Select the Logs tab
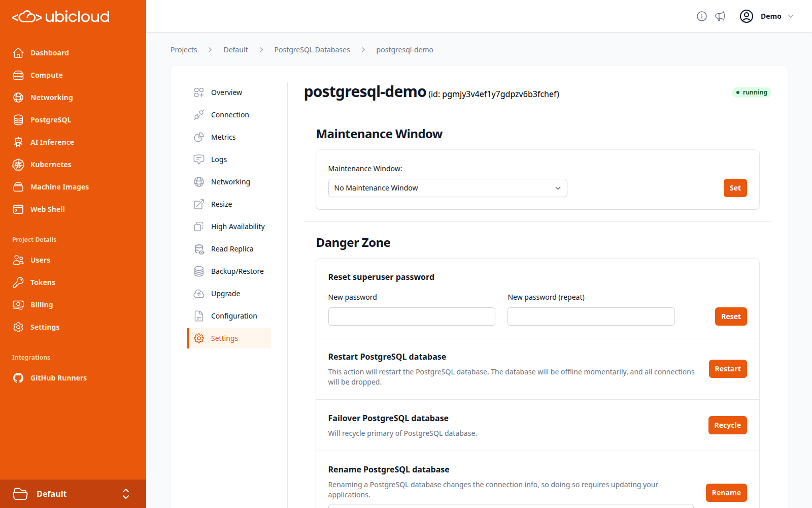The width and height of the screenshot is (812, 508). [x=229, y=160]
